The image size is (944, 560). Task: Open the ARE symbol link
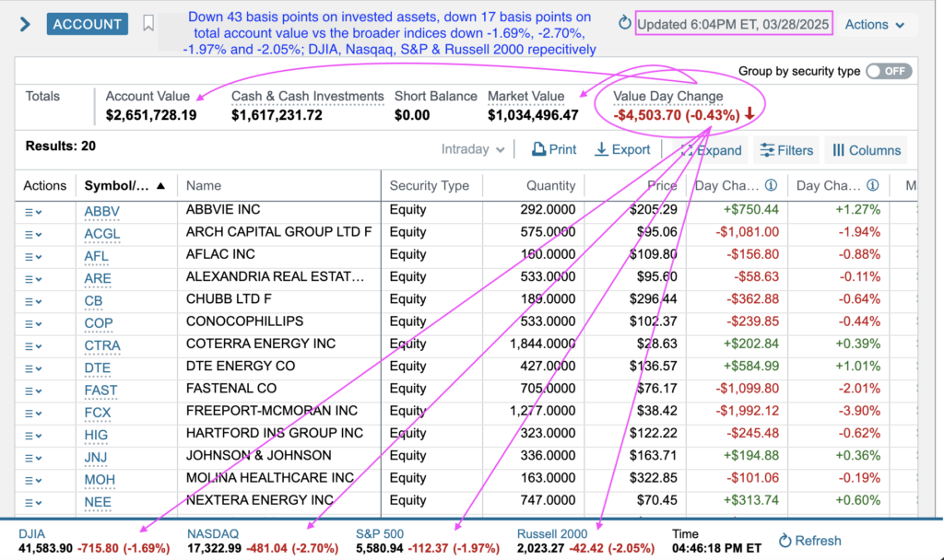[98, 278]
